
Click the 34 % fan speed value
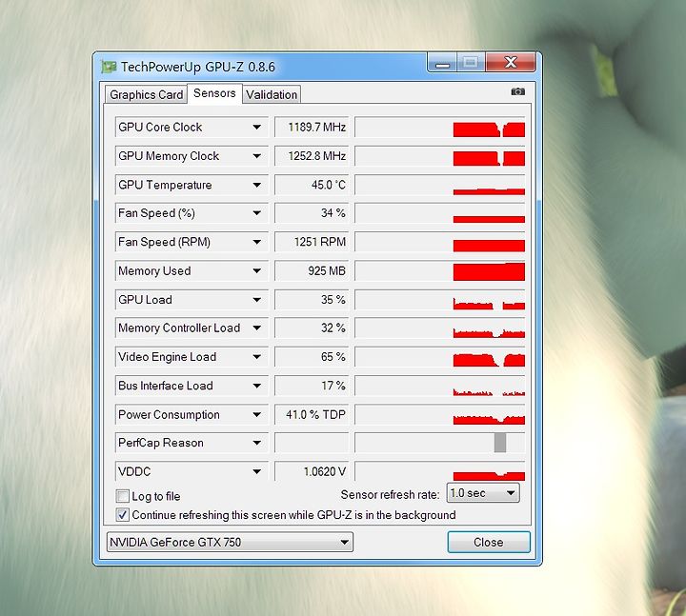312,213
